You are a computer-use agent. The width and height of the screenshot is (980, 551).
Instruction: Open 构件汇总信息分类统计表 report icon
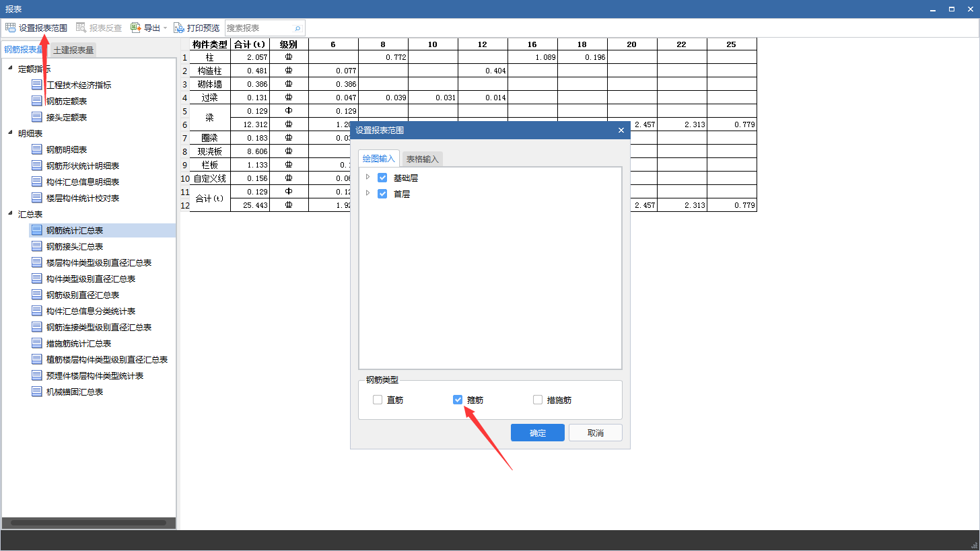click(37, 311)
